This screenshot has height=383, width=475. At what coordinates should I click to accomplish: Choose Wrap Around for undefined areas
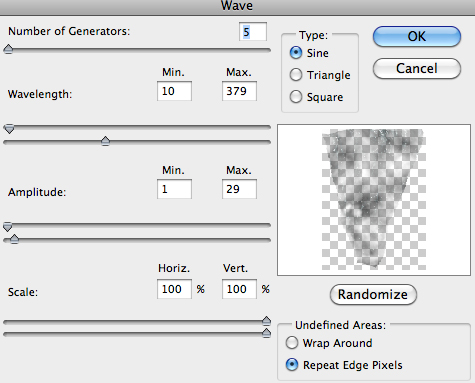292,343
